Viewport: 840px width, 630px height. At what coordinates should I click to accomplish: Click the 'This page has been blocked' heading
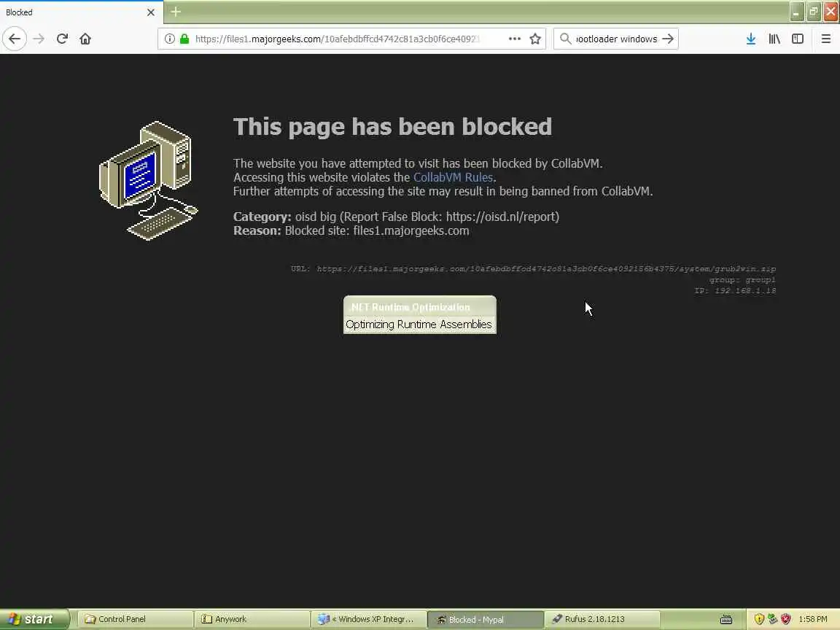coord(393,127)
